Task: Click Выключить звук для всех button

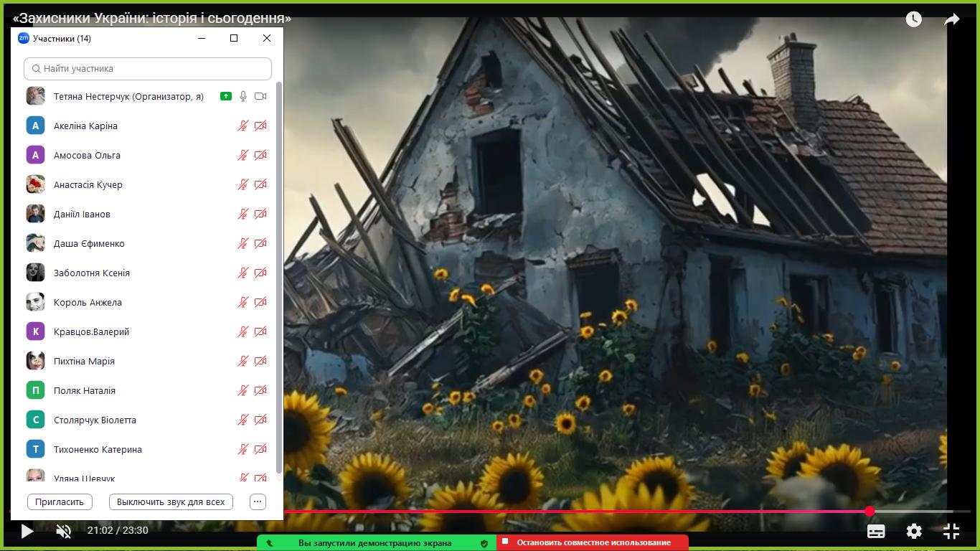Action: pyautogui.click(x=171, y=501)
